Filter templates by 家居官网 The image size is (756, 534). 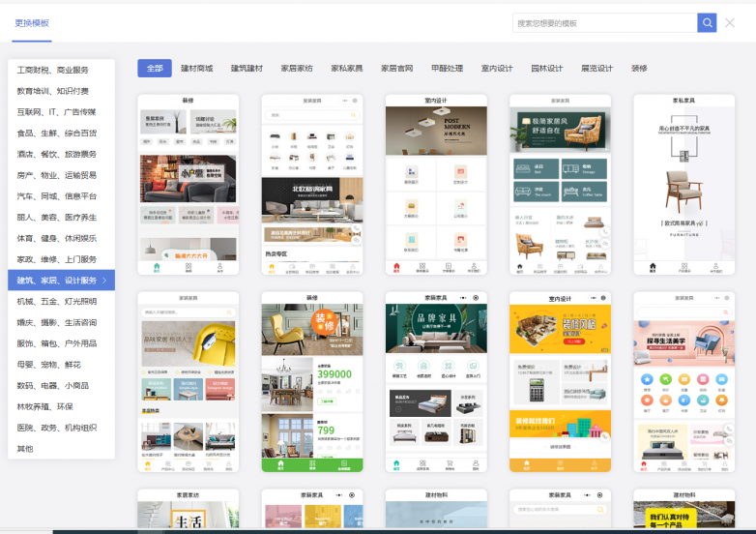[x=396, y=68]
